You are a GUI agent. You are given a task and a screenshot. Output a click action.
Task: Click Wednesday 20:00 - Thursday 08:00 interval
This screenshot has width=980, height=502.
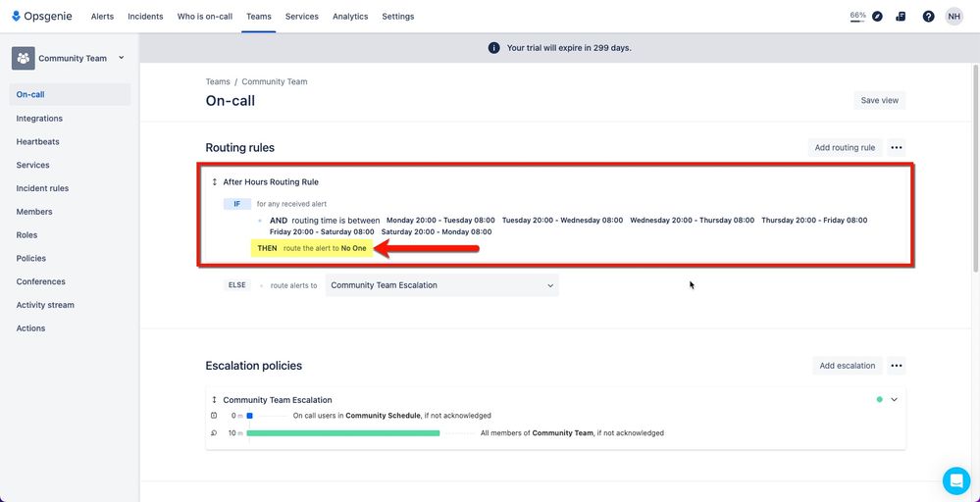692,221
